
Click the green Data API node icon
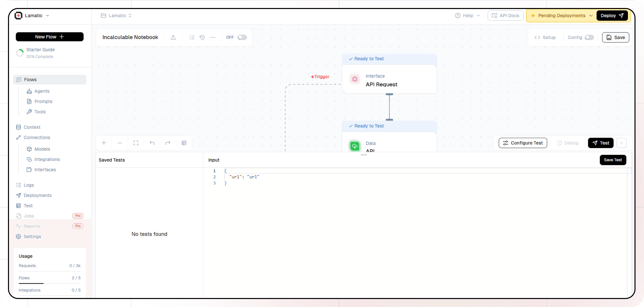[354, 146]
